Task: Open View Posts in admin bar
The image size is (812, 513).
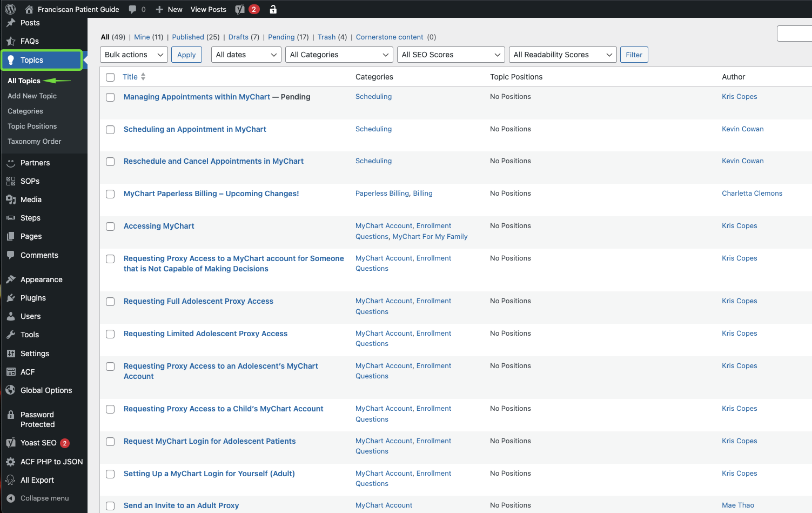Action: (209, 9)
